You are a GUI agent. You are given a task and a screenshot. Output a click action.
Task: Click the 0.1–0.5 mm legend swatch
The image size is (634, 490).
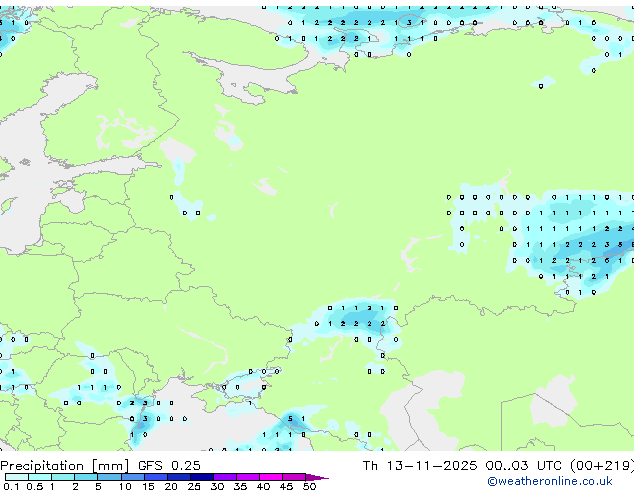pos(17,477)
